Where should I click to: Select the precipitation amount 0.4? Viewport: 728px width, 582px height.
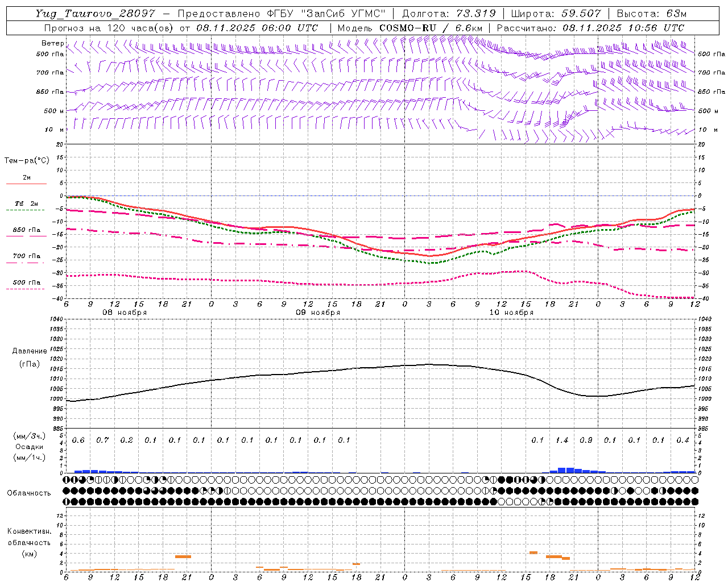(x=682, y=440)
